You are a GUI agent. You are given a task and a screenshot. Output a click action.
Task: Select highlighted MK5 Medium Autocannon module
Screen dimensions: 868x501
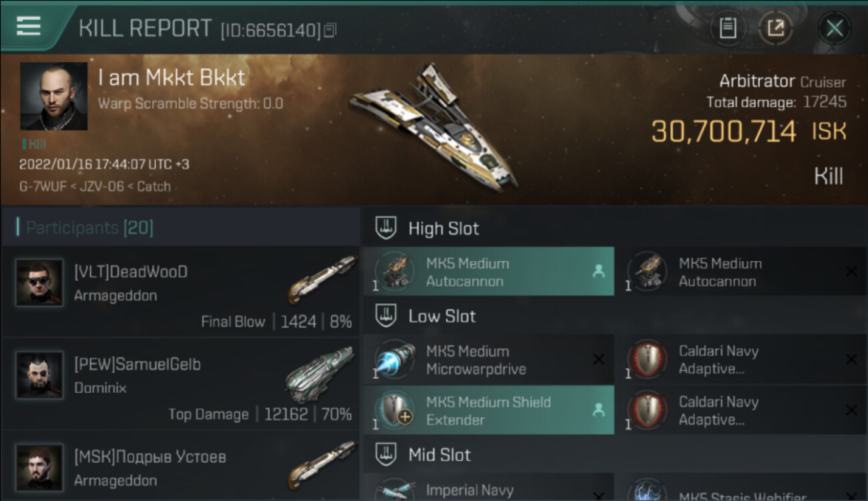(x=489, y=272)
